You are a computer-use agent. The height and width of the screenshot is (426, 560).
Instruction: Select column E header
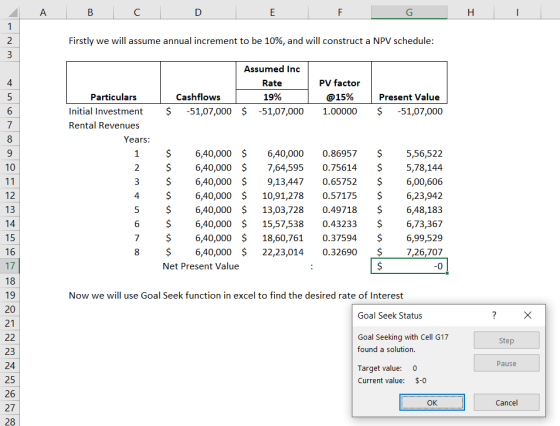tap(272, 12)
